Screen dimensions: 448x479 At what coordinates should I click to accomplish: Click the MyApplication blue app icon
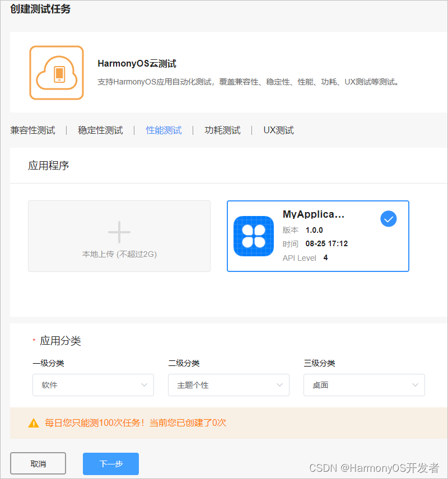click(x=254, y=236)
